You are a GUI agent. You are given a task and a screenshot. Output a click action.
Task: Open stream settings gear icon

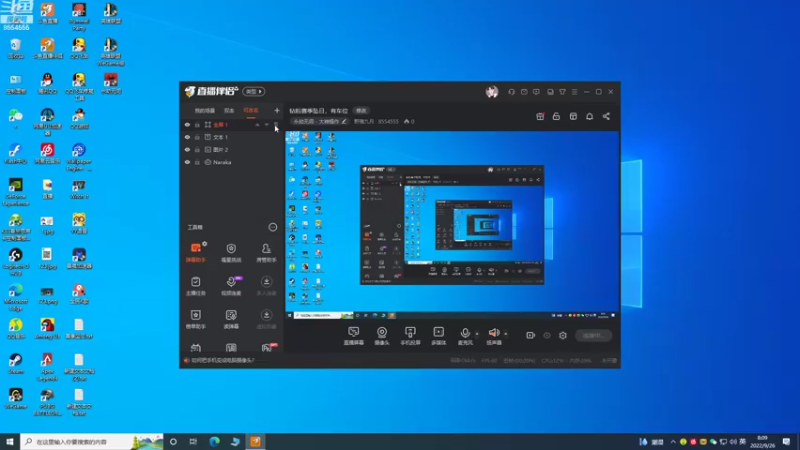(x=563, y=335)
